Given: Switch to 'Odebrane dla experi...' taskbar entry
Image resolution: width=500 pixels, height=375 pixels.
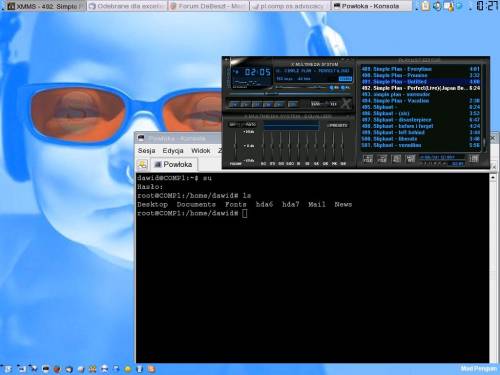Looking at the screenshot, I should coord(127,6).
